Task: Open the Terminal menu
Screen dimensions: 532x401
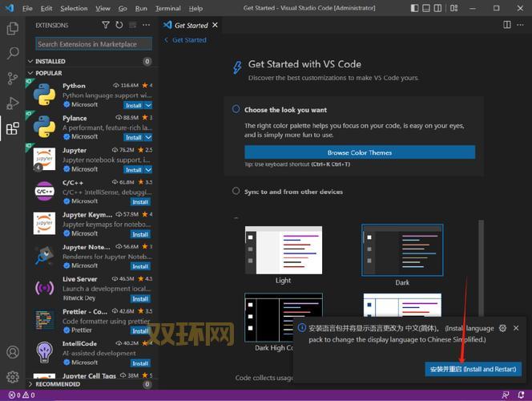Action: click(x=167, y=8)
